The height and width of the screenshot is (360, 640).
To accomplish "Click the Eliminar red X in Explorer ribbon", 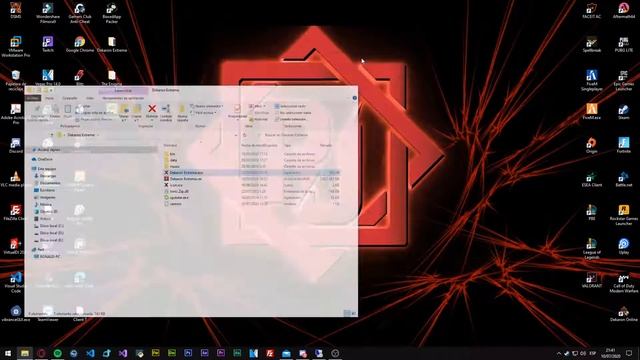I will [x=152, y=112].
